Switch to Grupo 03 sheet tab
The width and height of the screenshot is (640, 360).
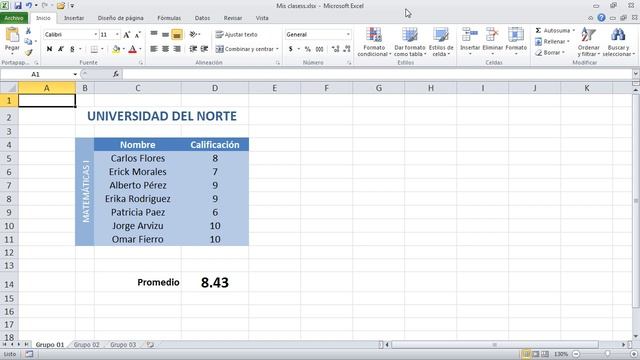click(123, 345)
